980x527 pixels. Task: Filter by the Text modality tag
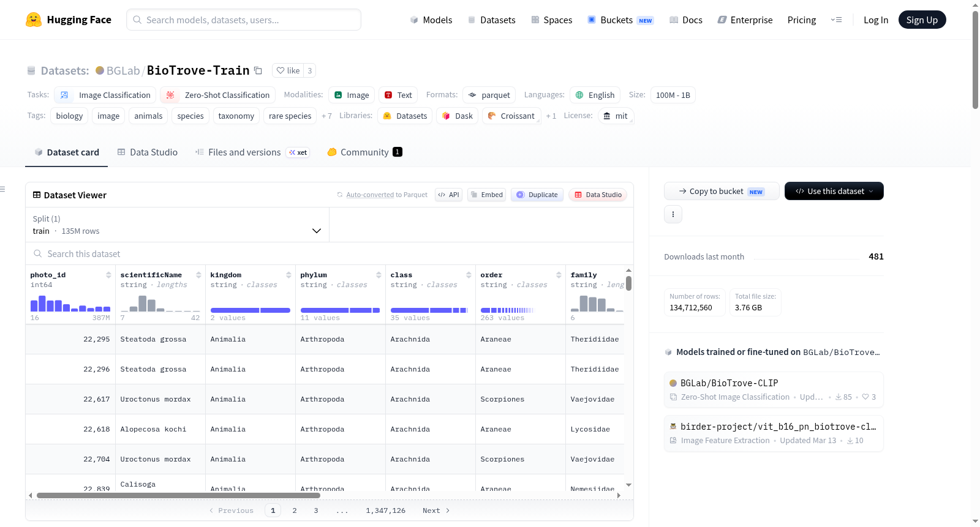click(398, 95)
